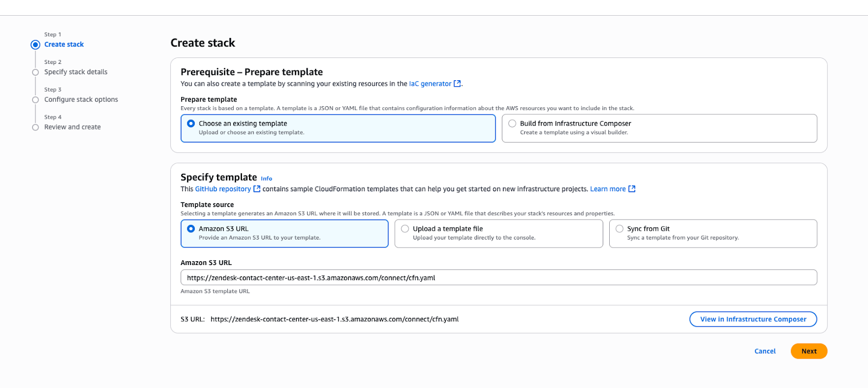Jump to Specify stack details step

[x=76, y=72]
